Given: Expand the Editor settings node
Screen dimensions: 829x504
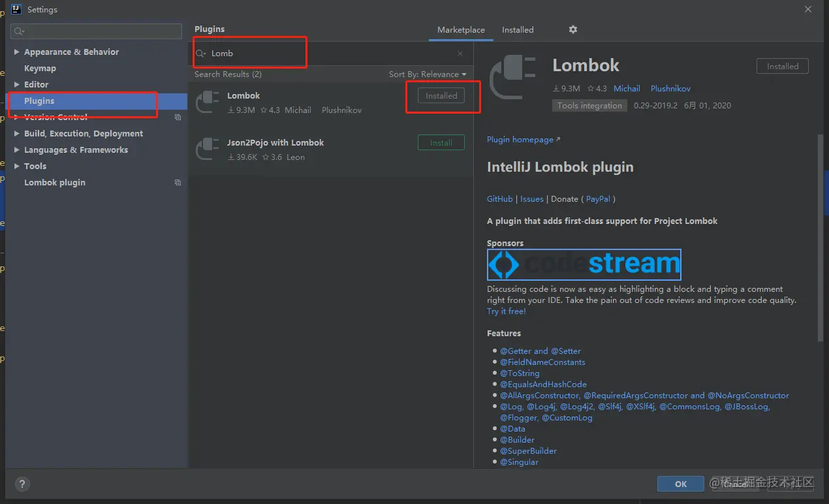Looking at the screenshot, I should click(17, 85).
